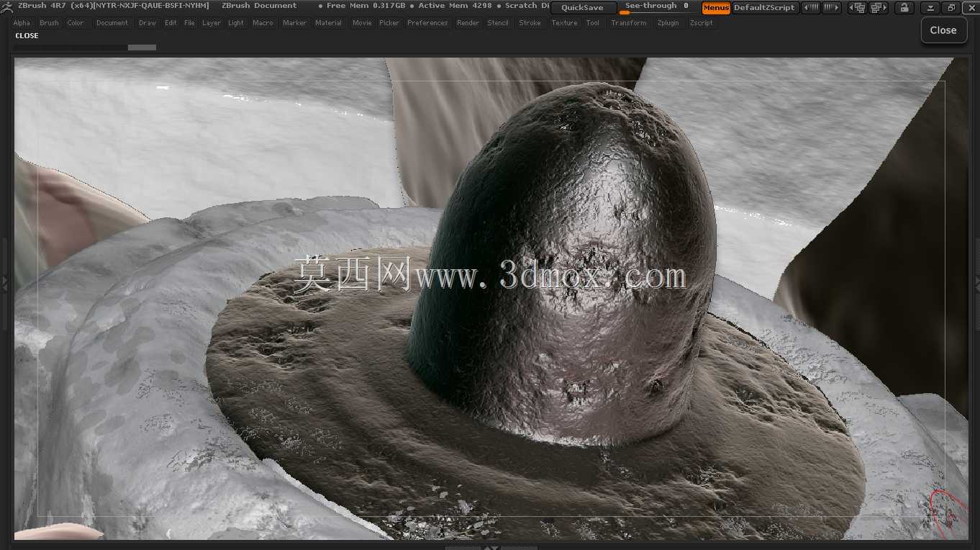Toggle the Menus button

click(x=716, y=8)
